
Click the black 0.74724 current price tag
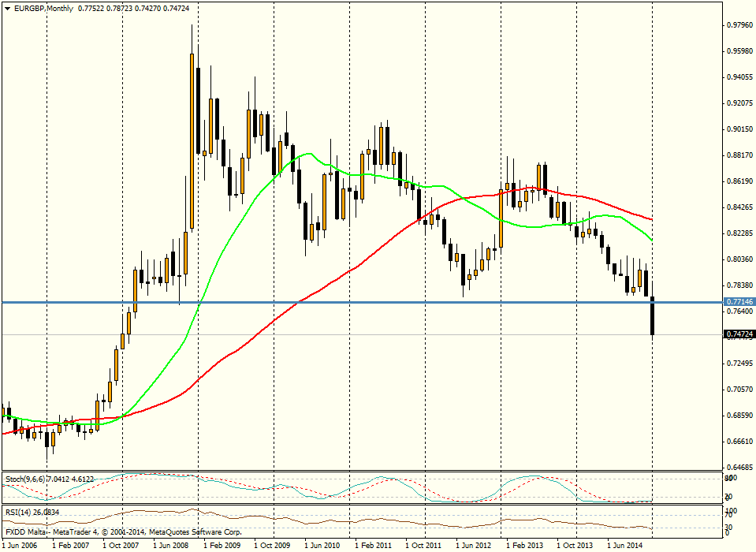738,334
